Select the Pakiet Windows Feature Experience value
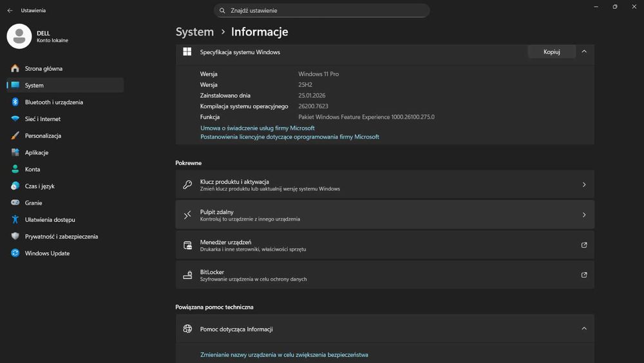Screen dimensions: 644x363 [x=366, y=117]
